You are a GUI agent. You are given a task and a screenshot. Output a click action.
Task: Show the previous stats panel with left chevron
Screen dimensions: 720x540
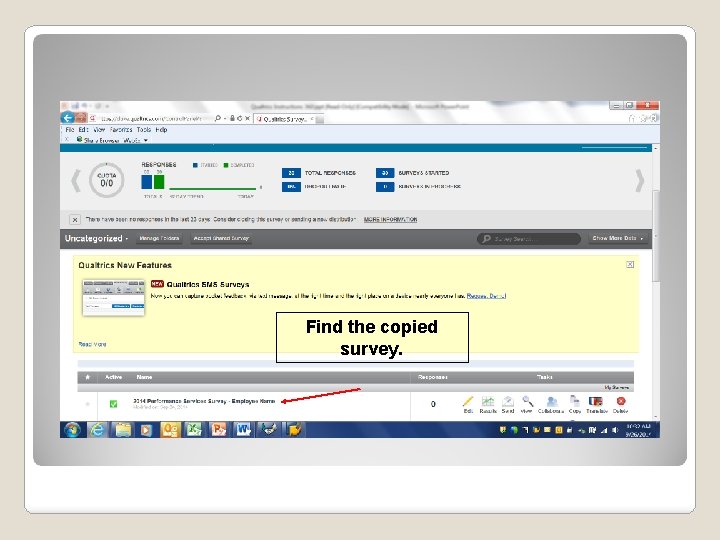coord(76,180)
